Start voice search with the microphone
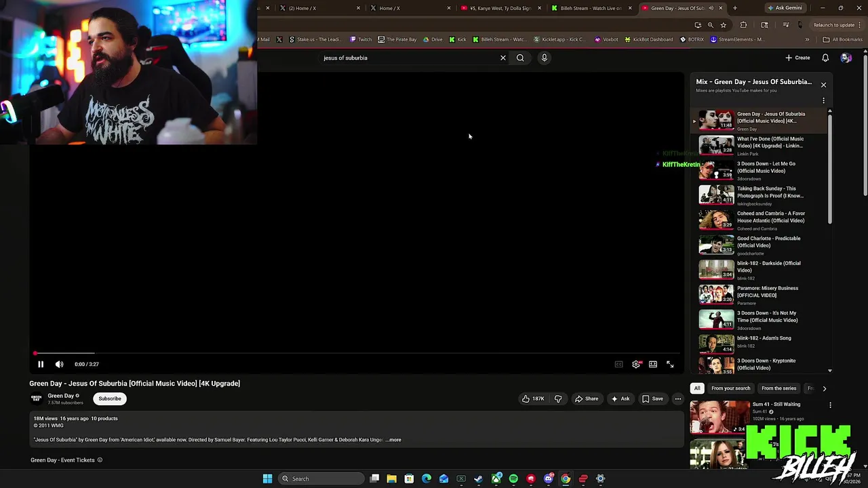 544,58
